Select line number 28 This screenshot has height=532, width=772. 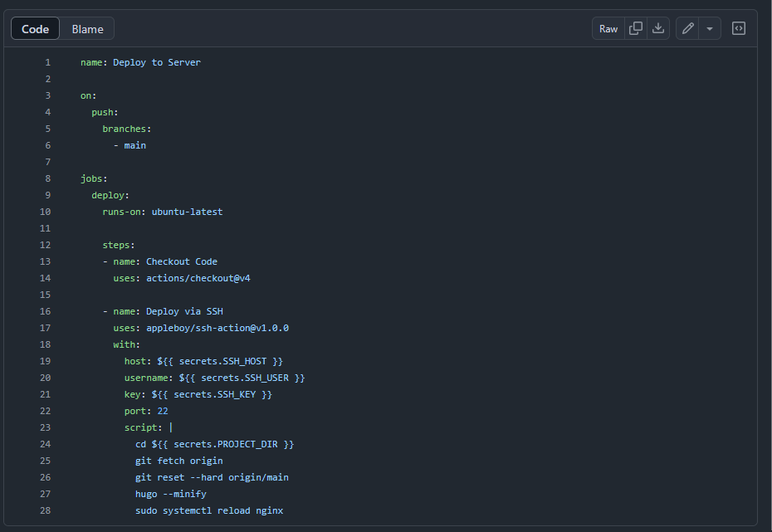(46, 510)
